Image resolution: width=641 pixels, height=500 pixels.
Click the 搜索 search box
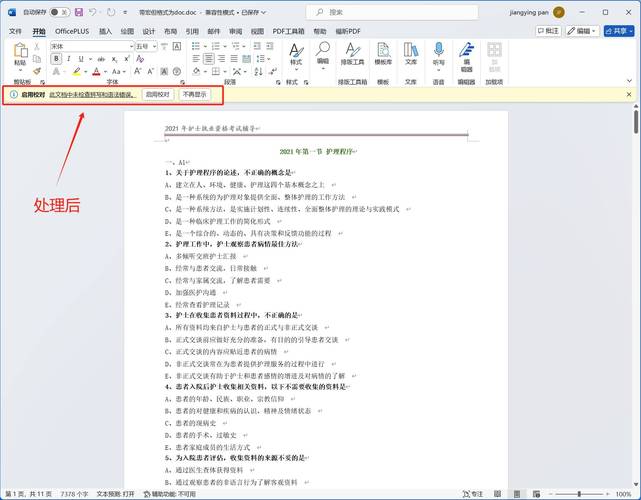392,12
